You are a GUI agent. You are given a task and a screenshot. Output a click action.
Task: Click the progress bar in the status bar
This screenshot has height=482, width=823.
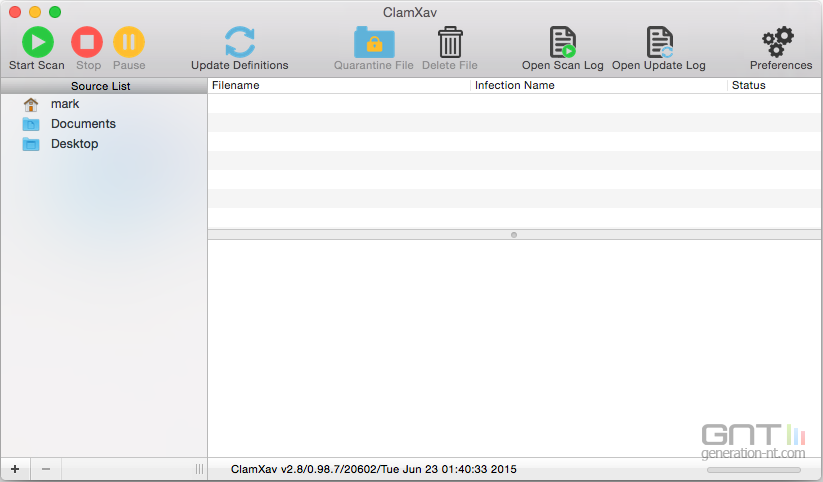[754, 470]
